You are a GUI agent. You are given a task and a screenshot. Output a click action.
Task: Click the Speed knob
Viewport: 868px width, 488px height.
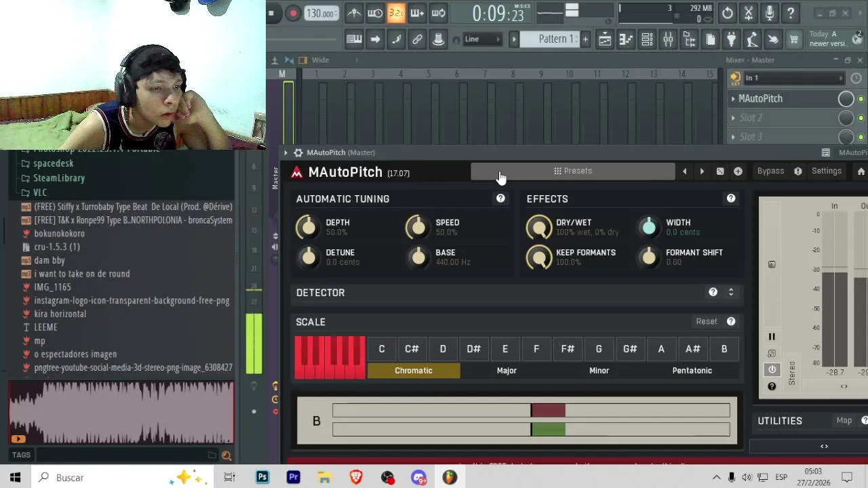tap(418, 228)
